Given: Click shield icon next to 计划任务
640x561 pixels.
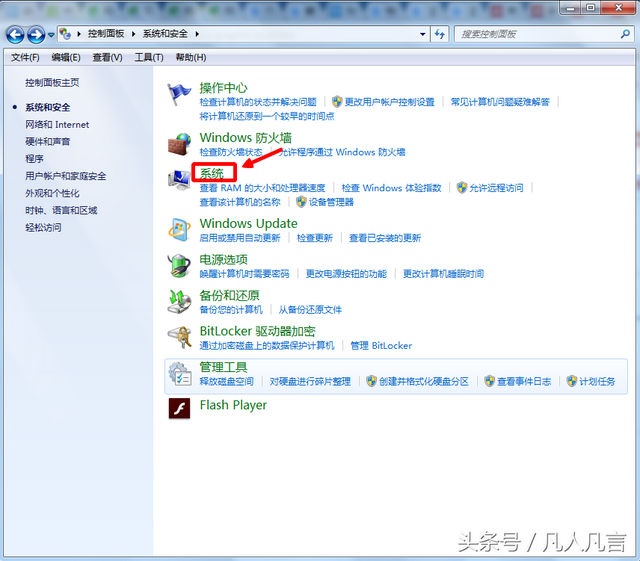Looking at the screenshot, I should (572, 381).
